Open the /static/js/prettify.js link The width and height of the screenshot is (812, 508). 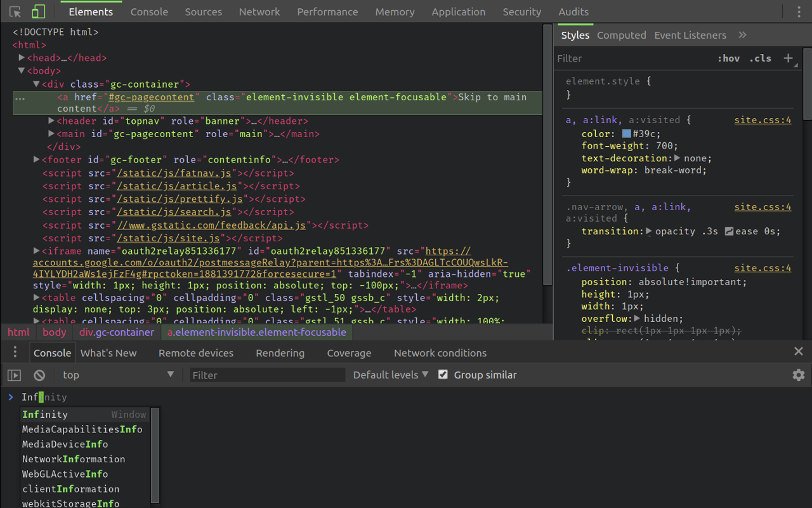click(x=179, y=199)
